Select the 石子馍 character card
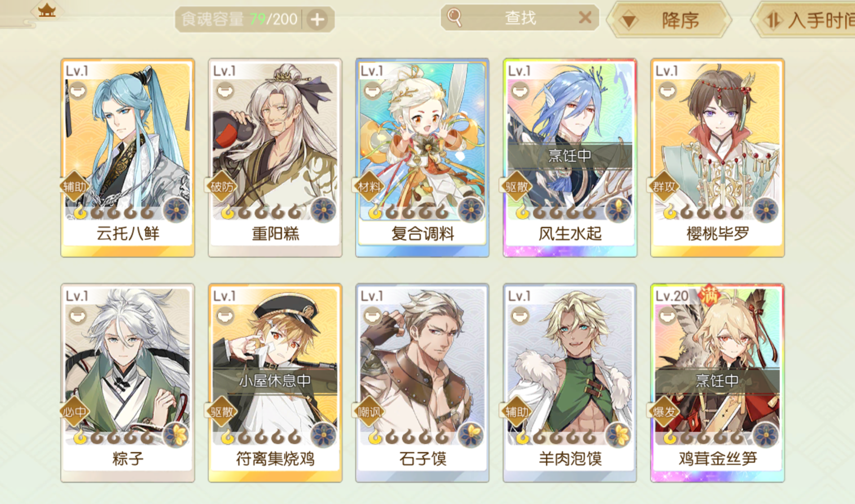855x504 pixels. coord(422,383)
